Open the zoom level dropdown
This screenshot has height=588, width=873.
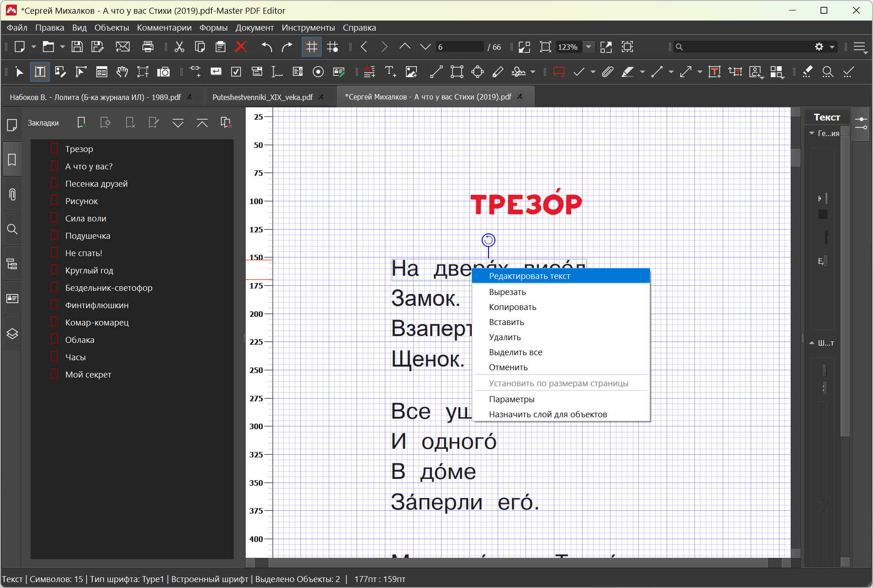coord(589,47)
